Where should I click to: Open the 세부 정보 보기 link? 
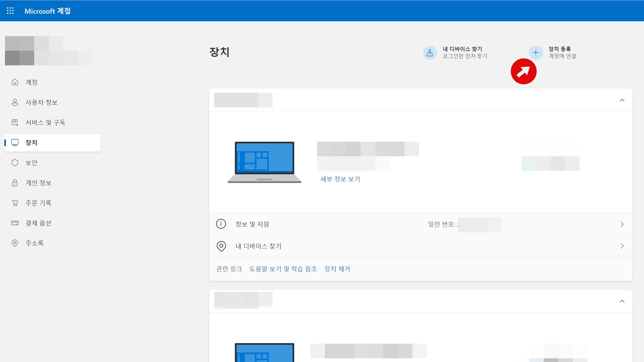pos(340,179)
